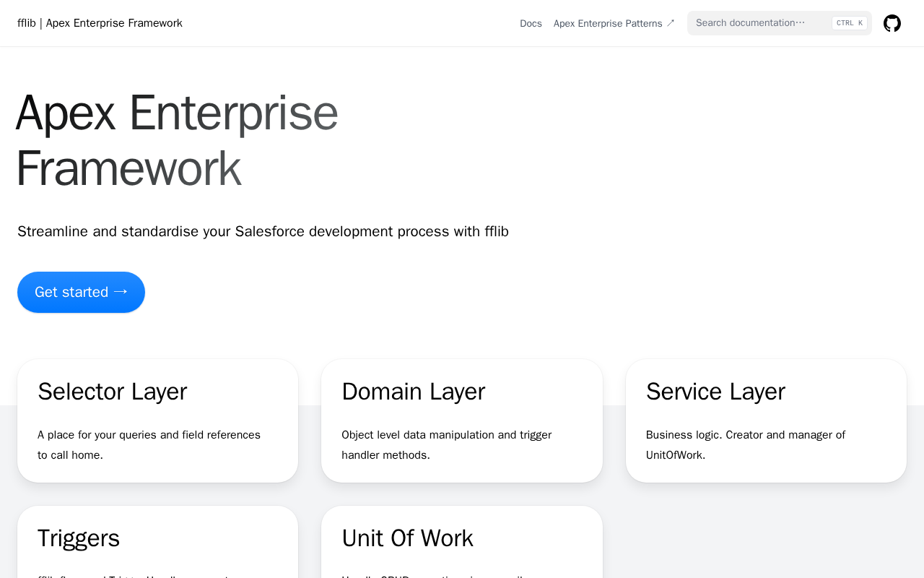Click the "Apex Enterprise" line of the hero heading
The image size is (924, 578).
(x=177, y=113)
